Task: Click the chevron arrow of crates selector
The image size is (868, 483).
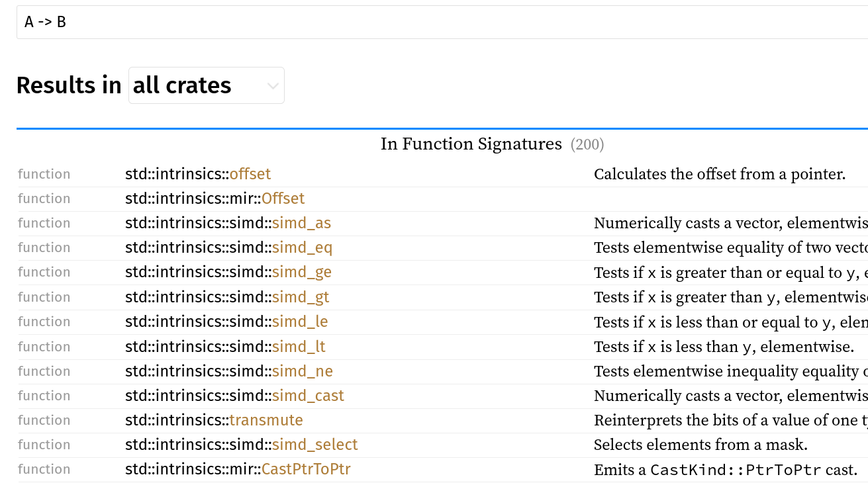Action: (x=273, y=86)
